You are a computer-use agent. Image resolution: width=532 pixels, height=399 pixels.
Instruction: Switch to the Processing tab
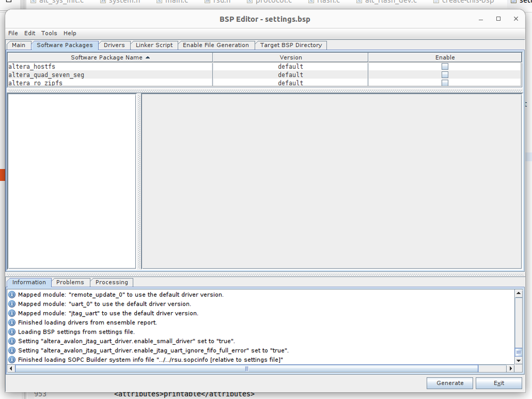point(112,282)
